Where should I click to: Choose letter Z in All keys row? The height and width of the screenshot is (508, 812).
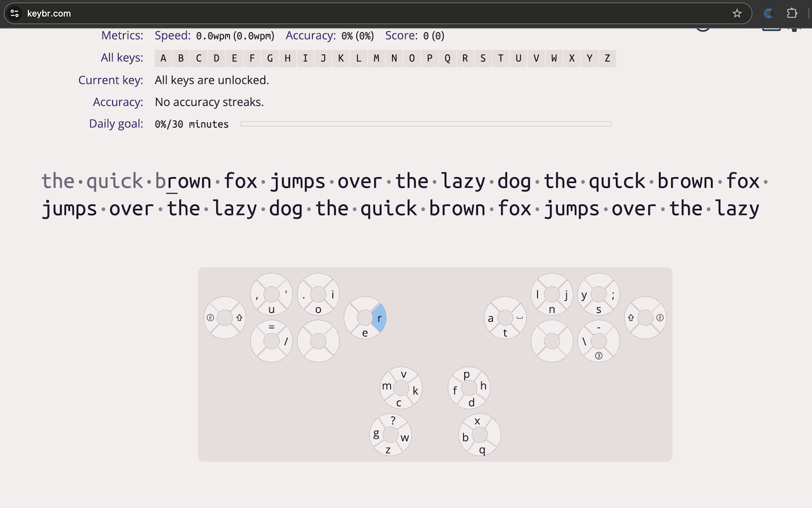(607, 58)
